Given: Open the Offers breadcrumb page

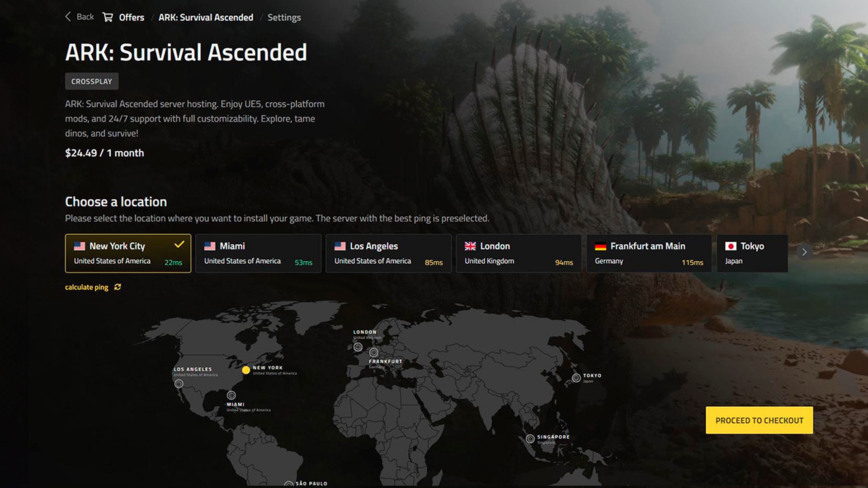Looking at the screenshot, I should pyautogui.click(x=131, y=17).
